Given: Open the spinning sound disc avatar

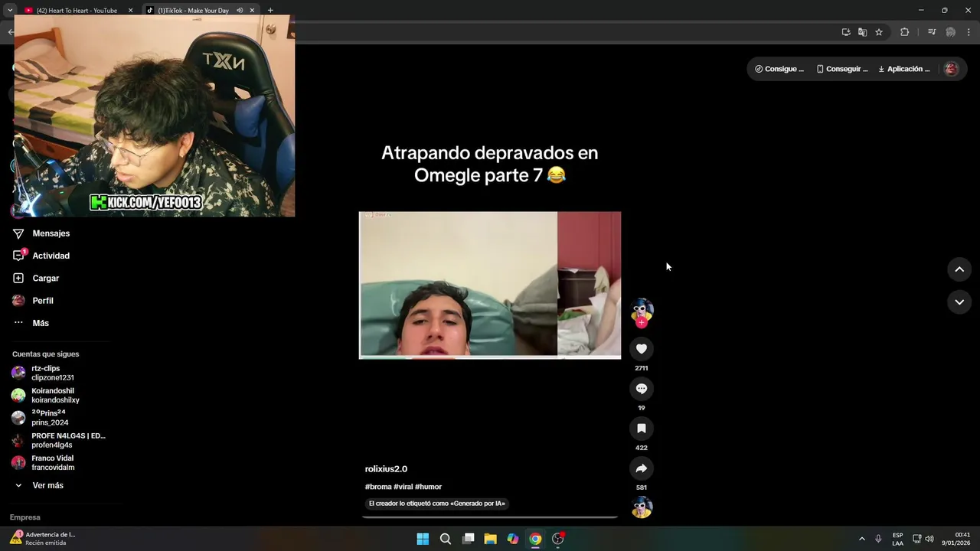Looking at the screenshot, I should (x=642, y=507).
